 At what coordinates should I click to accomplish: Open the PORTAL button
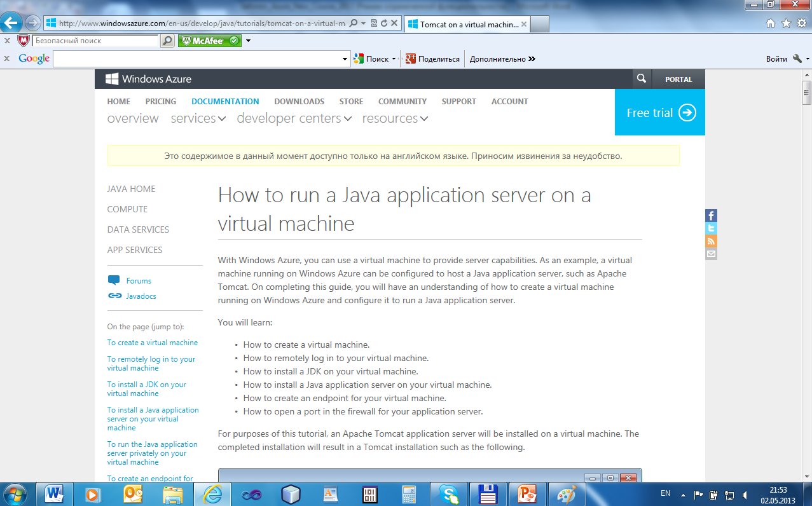click(678, 79)
